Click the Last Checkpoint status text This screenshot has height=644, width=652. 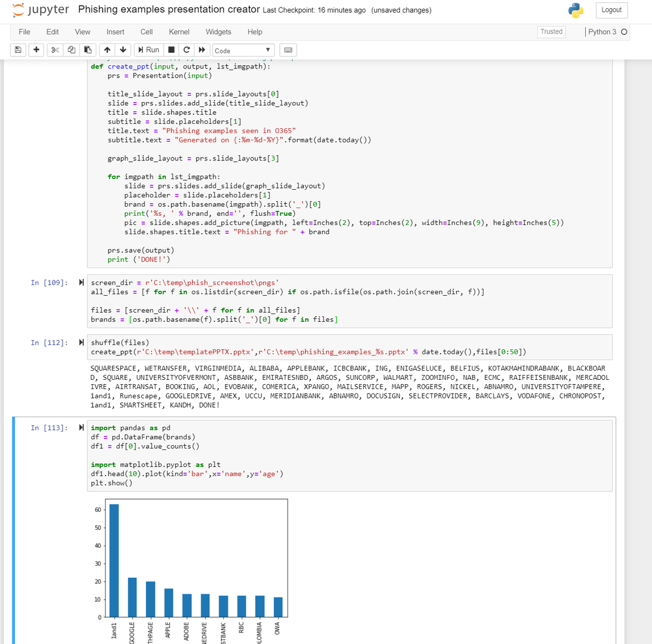(314, 10)
